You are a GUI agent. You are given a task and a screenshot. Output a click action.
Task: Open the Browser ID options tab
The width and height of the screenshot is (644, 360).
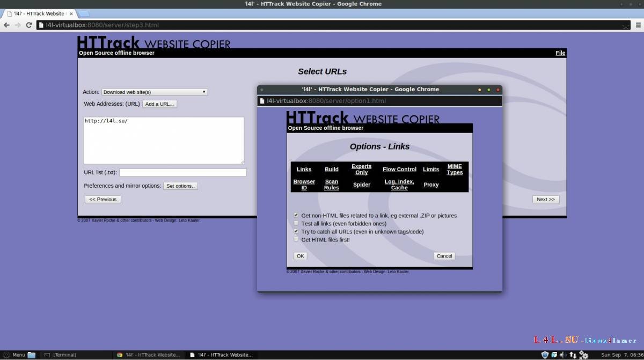click(304, 185)
